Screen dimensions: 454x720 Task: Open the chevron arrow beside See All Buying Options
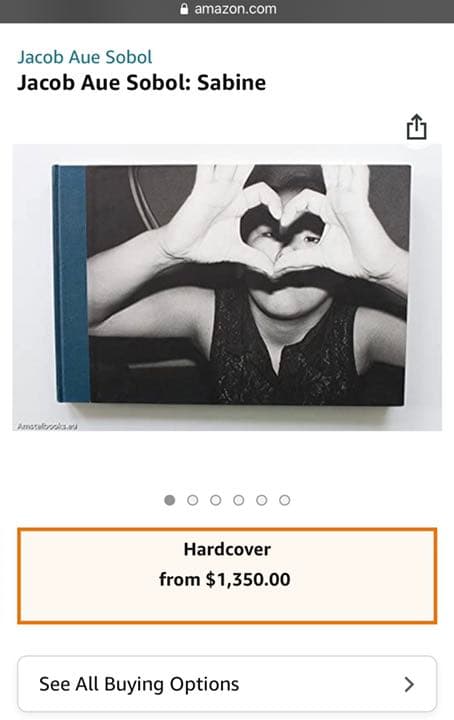point(409,684)
